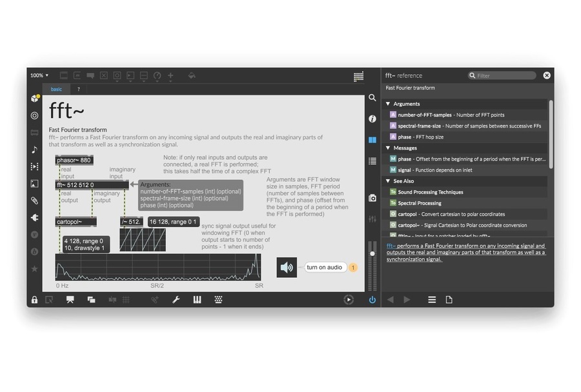This screenshot has height=392, width=581.
Task: Open the Snapshots camera icon
Action: (372, 198)
